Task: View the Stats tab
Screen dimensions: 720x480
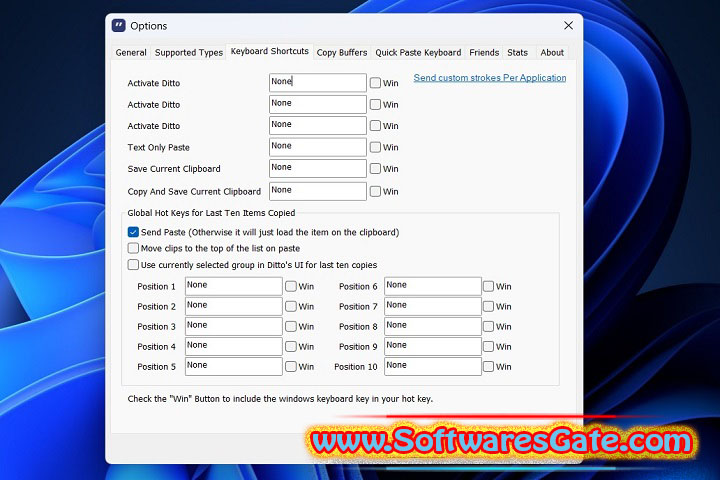Action: (518, 53)
